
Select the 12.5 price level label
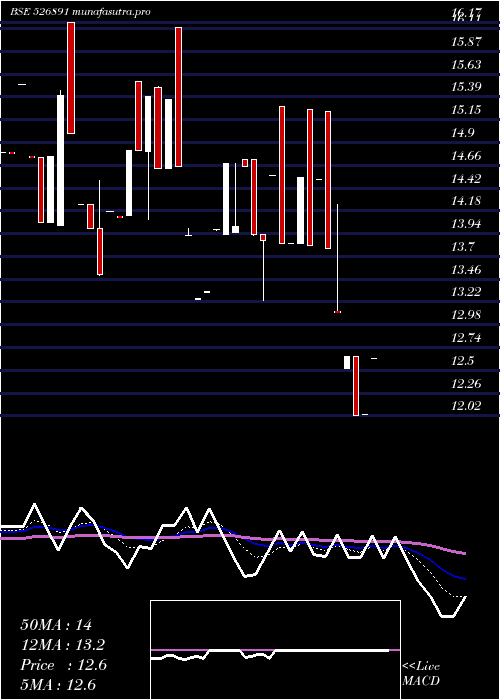coord(463,361)
